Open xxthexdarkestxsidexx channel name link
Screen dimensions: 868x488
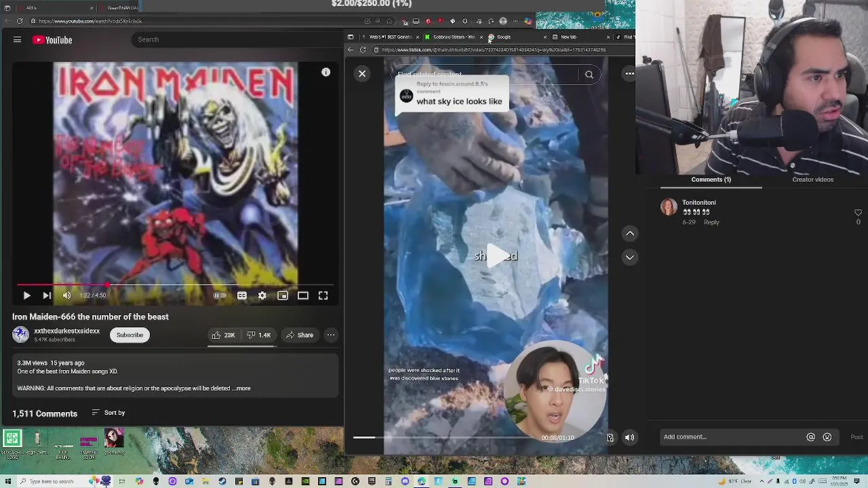point(66,331)
